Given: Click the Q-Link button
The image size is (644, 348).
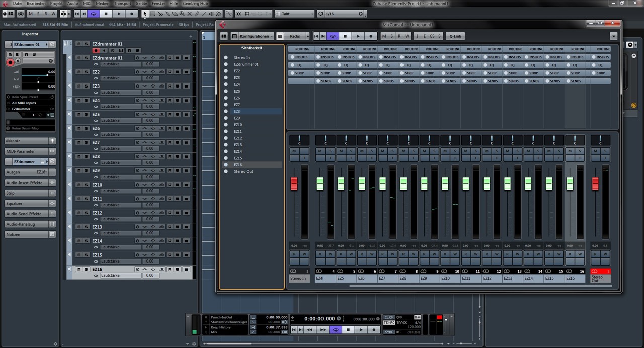Looking at the screenshot, I should coord(455,36).
